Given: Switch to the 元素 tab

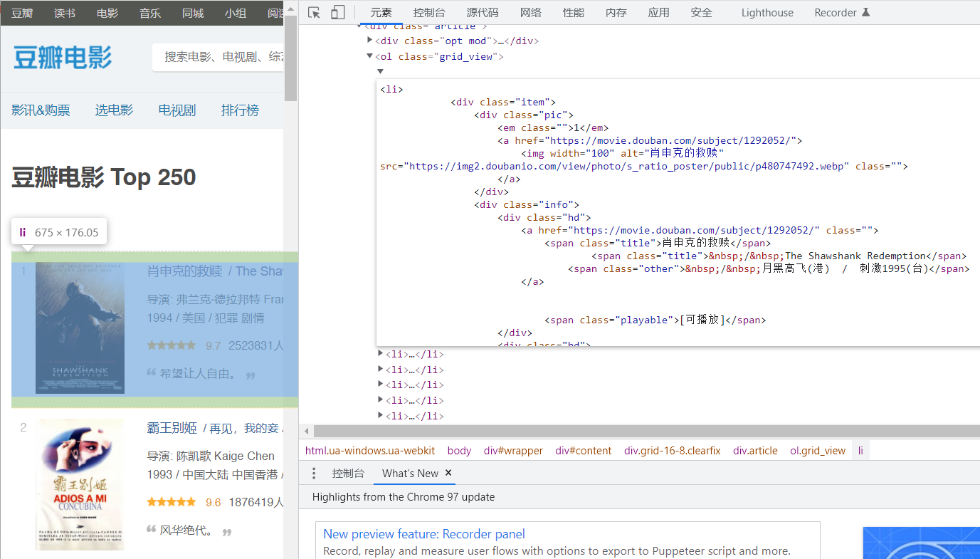Looking at the screenshot, I should tap(381, 12).
